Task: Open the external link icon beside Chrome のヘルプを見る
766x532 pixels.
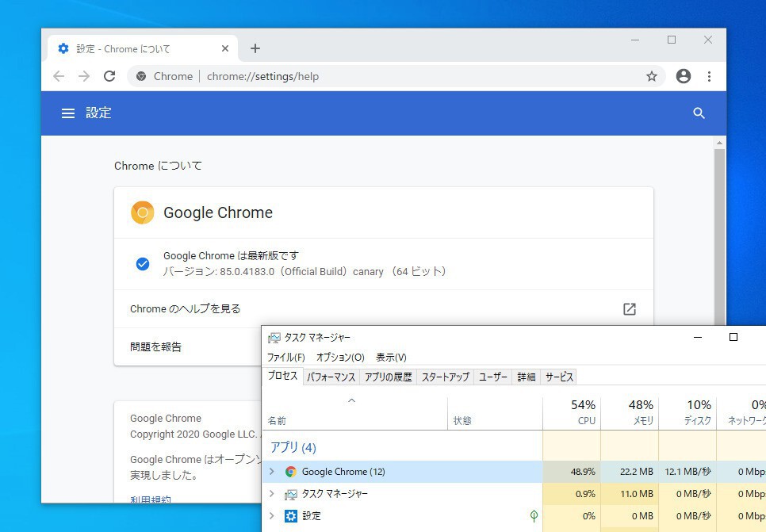Action: click(630, 308)
